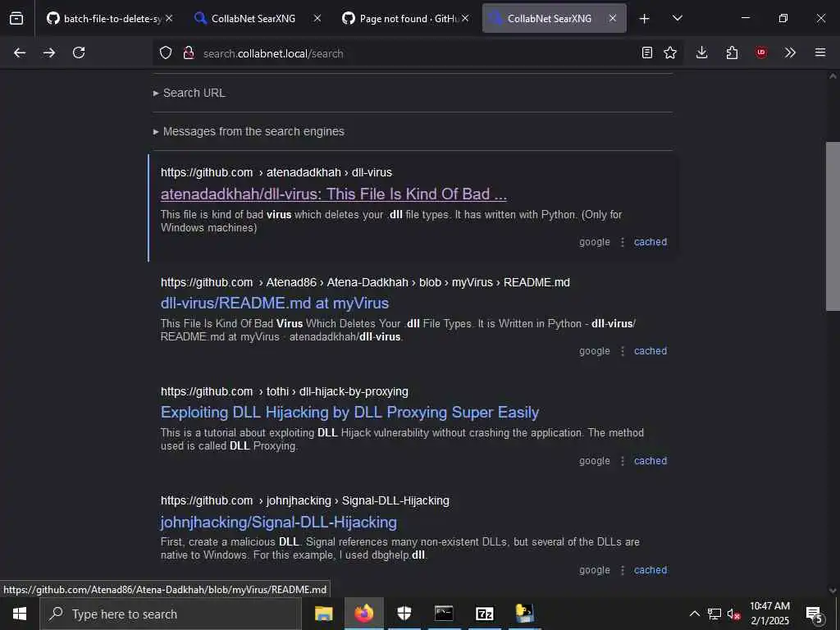
Task: Open the Windows Start menu
Action: click(x=20, y=614)
